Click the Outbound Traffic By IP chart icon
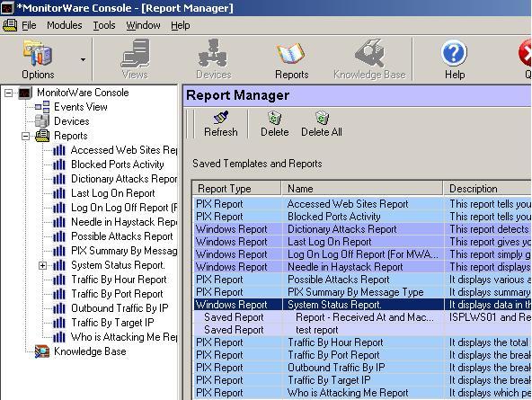 coord(59,308)
